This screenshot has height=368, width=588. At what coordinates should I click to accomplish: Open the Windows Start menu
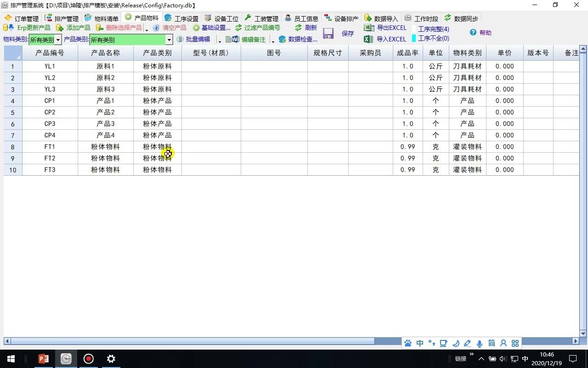point(11,359)
